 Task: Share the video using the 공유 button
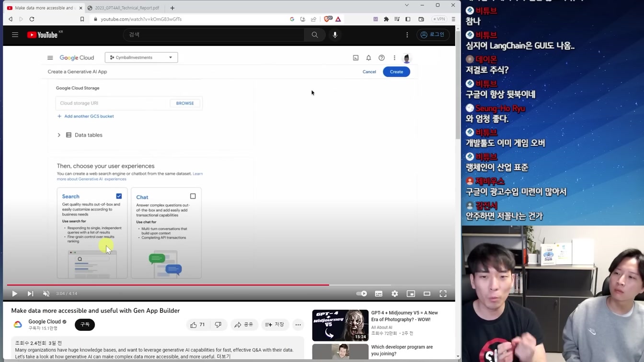point(244,325)
